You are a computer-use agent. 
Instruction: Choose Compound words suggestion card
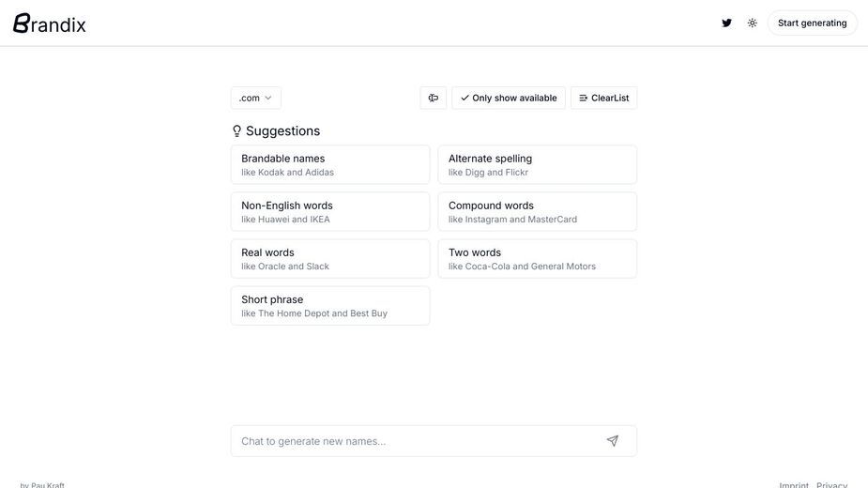point(538,211)
